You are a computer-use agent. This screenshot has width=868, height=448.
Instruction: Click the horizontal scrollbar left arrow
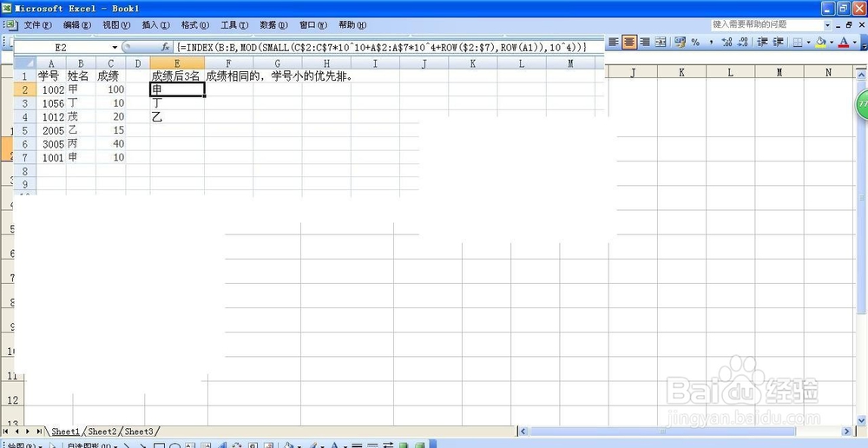click(x=523, y=431)
